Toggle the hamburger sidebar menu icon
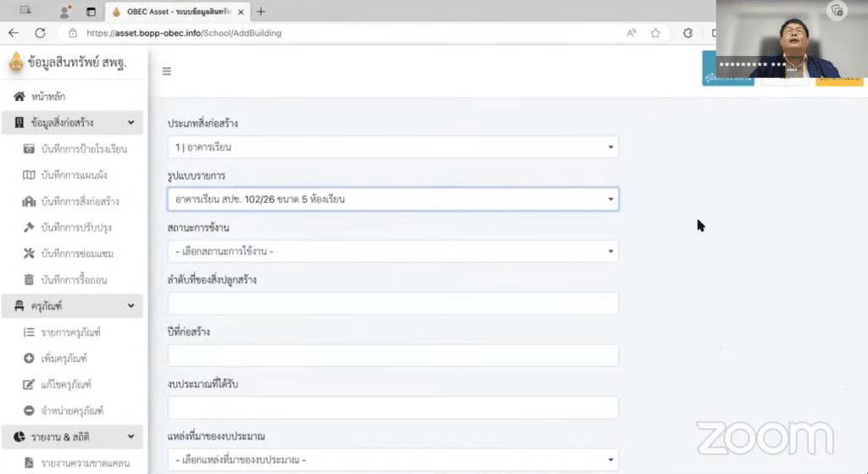 pyautogui.click(x=167, y=71)
